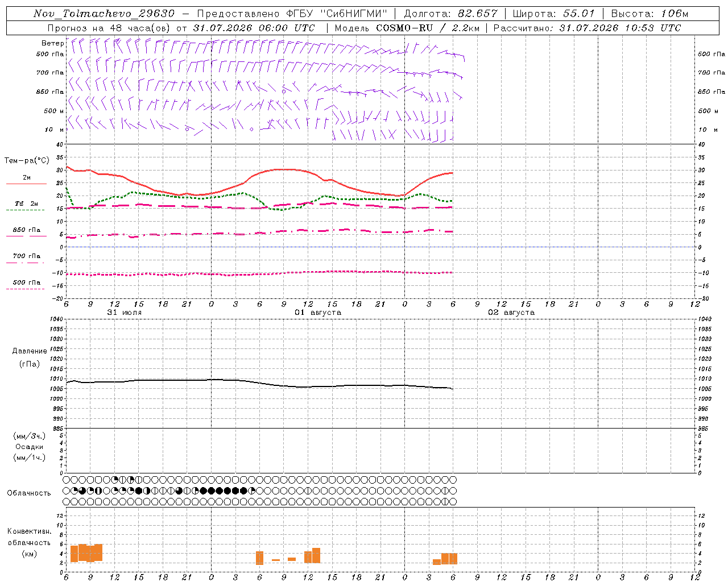Click the black pressure curve line
728x582 pixels.
pos(259,383)
